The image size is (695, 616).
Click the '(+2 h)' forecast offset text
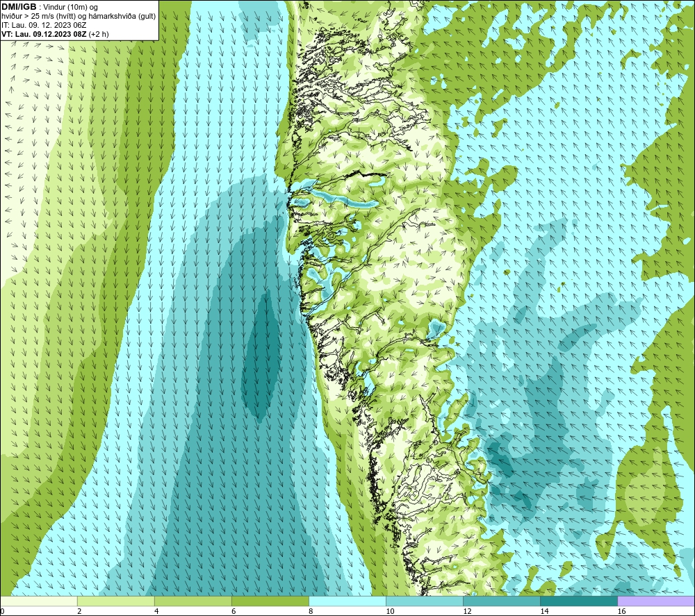click(x=99, y=34)
